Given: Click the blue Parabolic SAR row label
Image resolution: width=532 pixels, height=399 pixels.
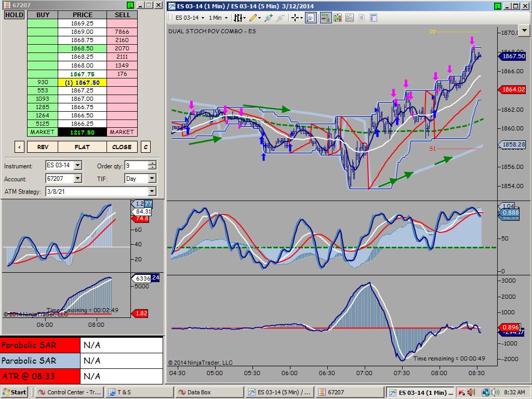Looking at the screenshot, I should (40, 361).
